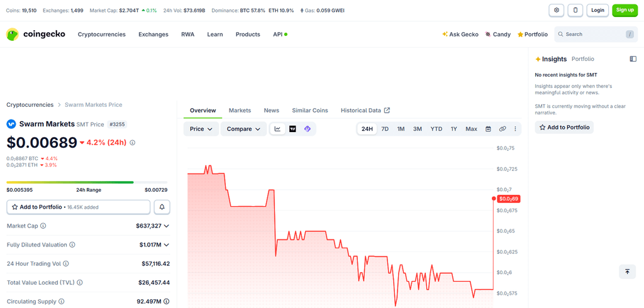
Task: Click the 24h range progress bar
Action: (x=87, y=182)
